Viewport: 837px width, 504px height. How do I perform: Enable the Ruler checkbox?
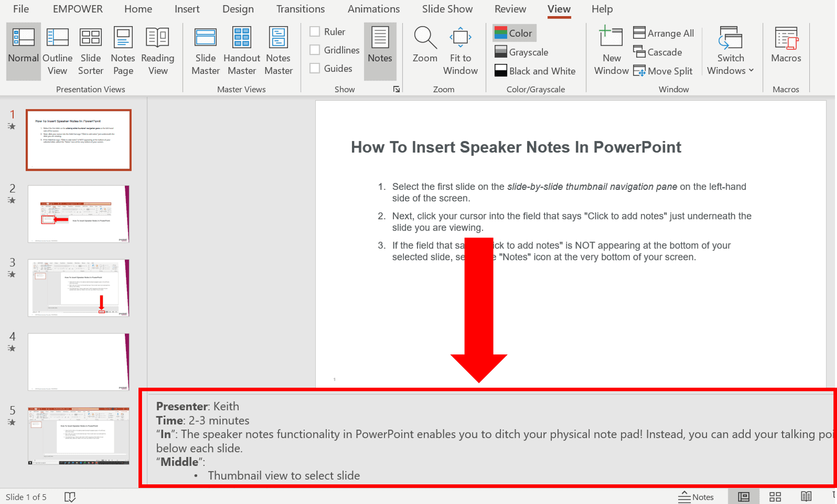(314, 31)
